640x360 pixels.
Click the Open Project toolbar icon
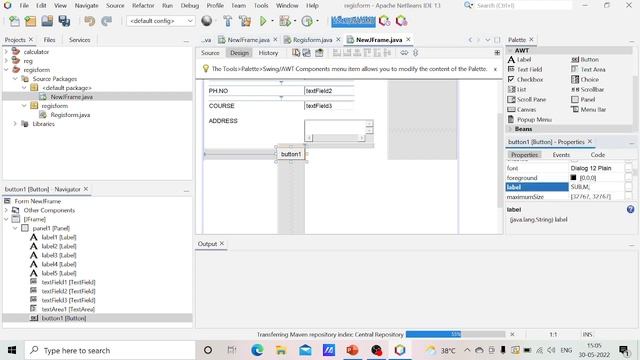47,21
